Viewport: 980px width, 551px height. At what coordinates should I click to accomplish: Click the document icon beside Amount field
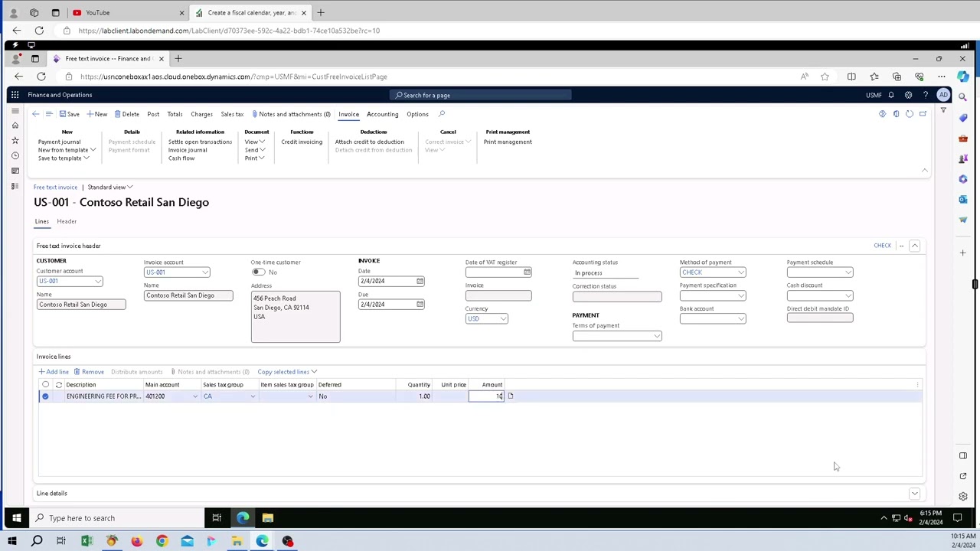point(511,396)
